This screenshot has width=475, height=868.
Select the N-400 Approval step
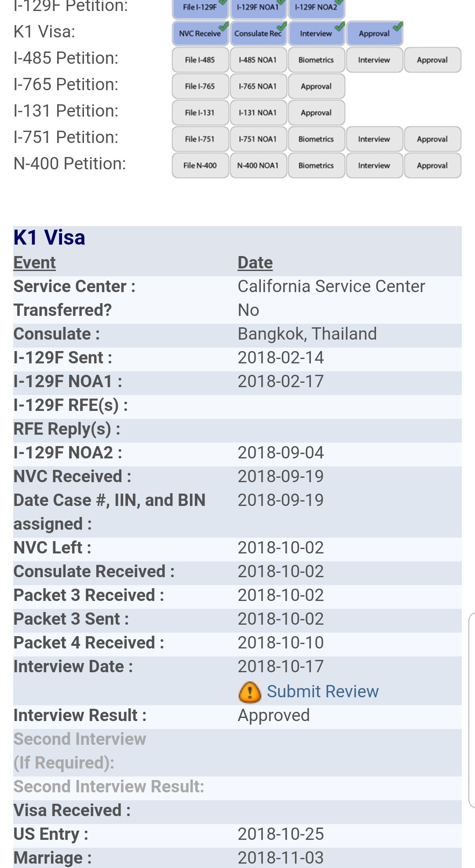pyautogui.click(x=432, y=165)
